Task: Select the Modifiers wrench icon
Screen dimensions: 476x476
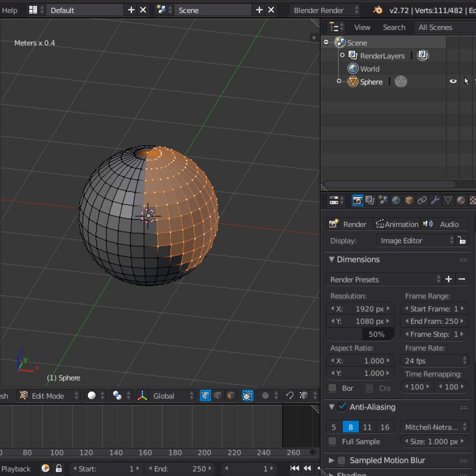Action: tap(435, 200)
